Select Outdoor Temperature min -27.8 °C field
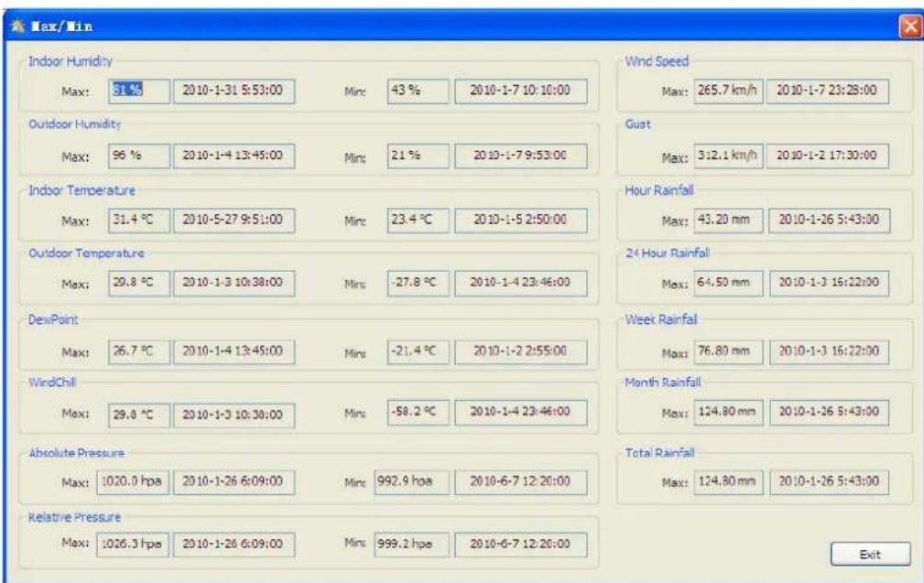Screen dimensions: 924x583 418,285
